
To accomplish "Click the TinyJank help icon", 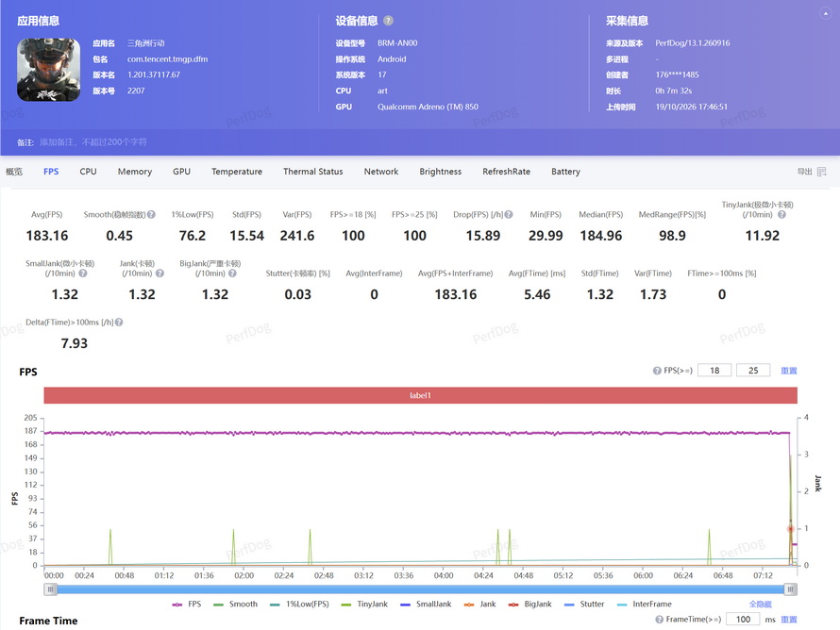I will click(781, 215).
